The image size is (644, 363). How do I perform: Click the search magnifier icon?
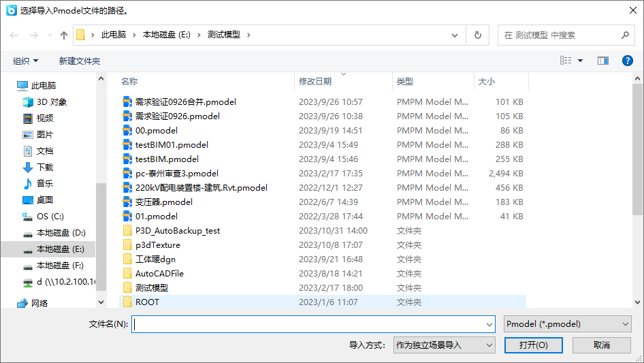coord(625,35)
